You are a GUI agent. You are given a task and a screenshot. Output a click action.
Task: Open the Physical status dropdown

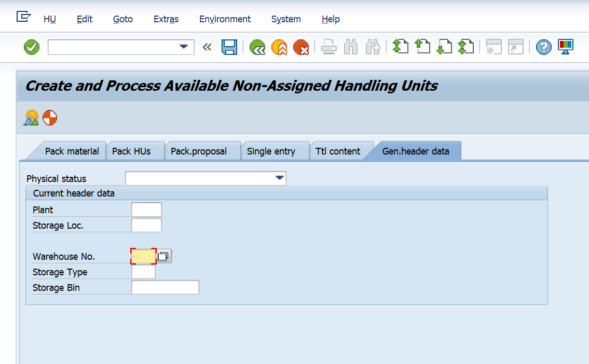281,178
